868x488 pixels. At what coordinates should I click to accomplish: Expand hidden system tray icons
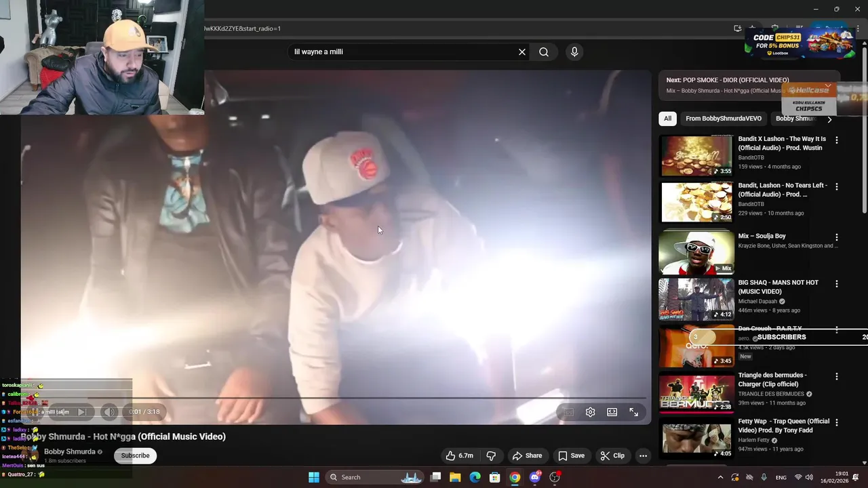[x=720, y=477]
